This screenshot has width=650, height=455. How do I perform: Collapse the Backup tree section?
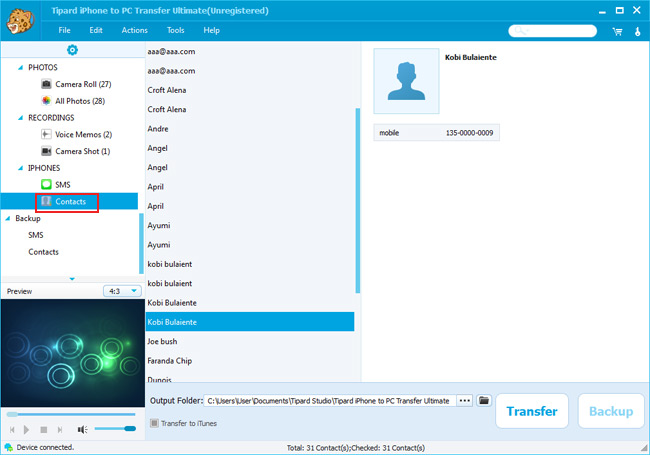point(7,218)
